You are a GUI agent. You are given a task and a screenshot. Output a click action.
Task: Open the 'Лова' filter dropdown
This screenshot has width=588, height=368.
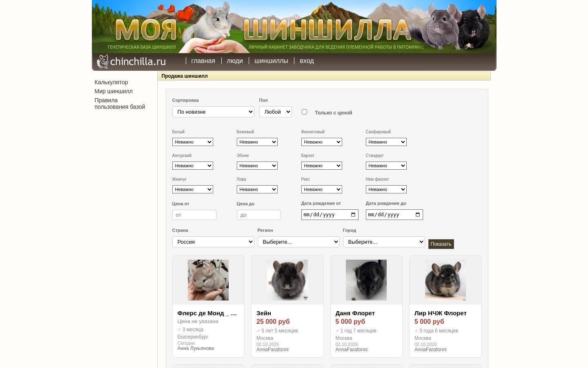tap(257, 189)
